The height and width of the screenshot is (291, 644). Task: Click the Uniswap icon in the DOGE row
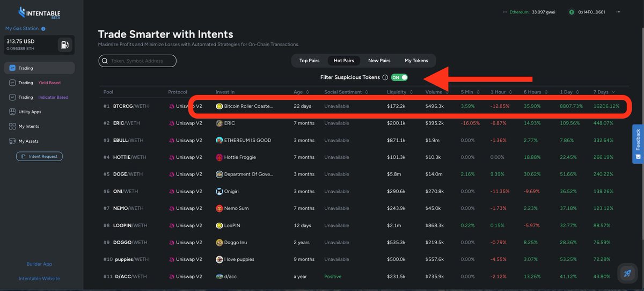pyautogui.click(x=172, y=174)
